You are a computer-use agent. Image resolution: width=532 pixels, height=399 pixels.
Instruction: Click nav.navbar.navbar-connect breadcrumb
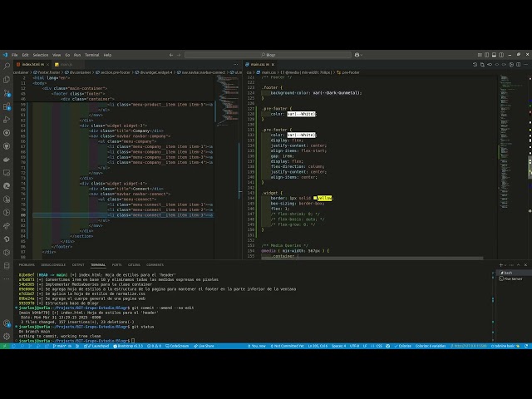pyautogui.click(x=201, y=72)
